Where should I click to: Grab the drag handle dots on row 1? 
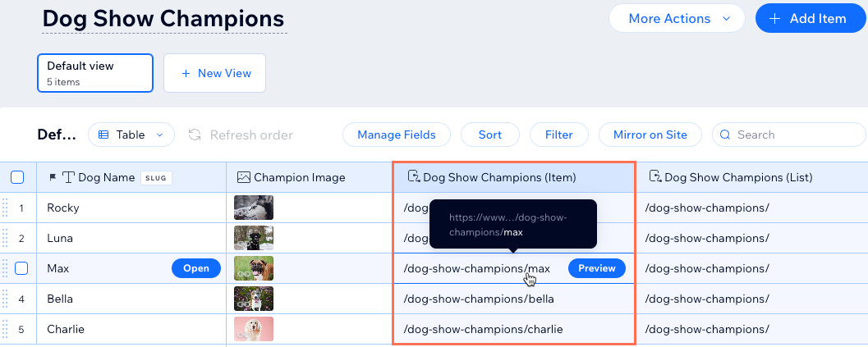pos(5,208)
